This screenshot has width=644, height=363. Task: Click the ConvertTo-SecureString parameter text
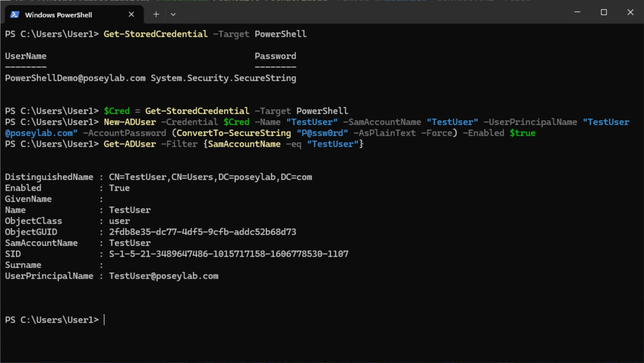click(232, 133)
